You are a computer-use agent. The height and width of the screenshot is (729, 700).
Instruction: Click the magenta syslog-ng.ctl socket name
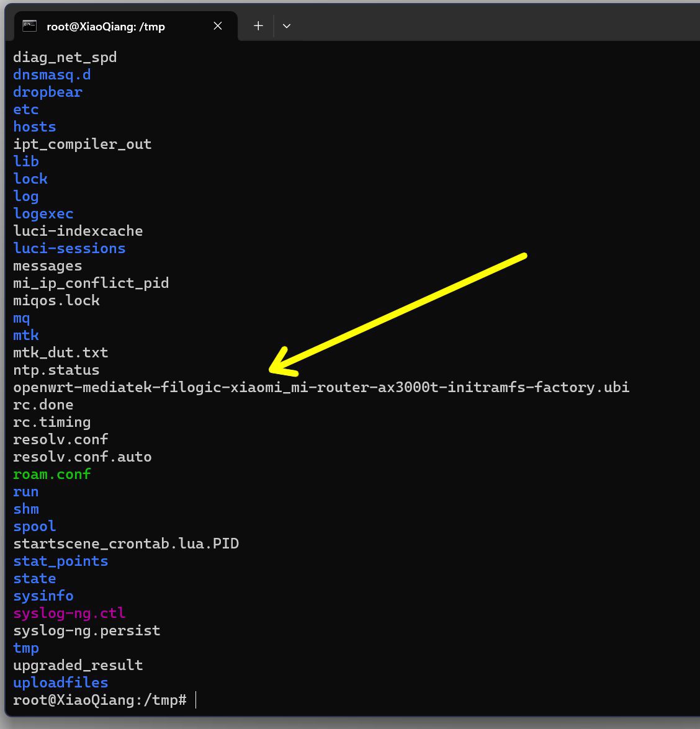click(70, 614)
